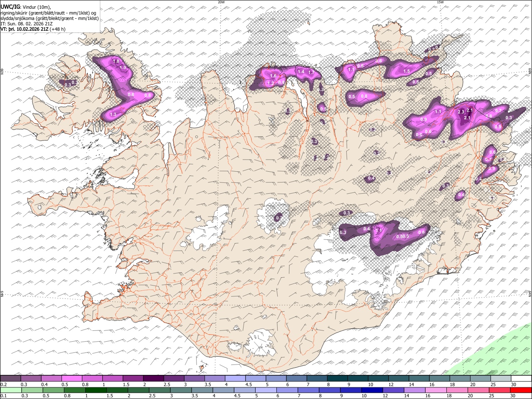The width and height of the screenshot is (532, 399).
Task: Click the 1.8 precipitation value in the Westfjords
Action: click(x=116, y=62)
